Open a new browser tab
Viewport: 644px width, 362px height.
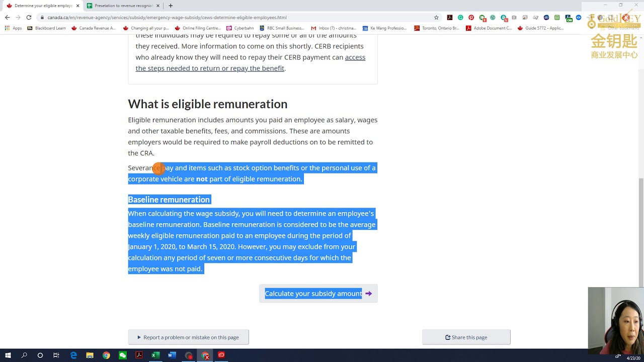(171, 6)
